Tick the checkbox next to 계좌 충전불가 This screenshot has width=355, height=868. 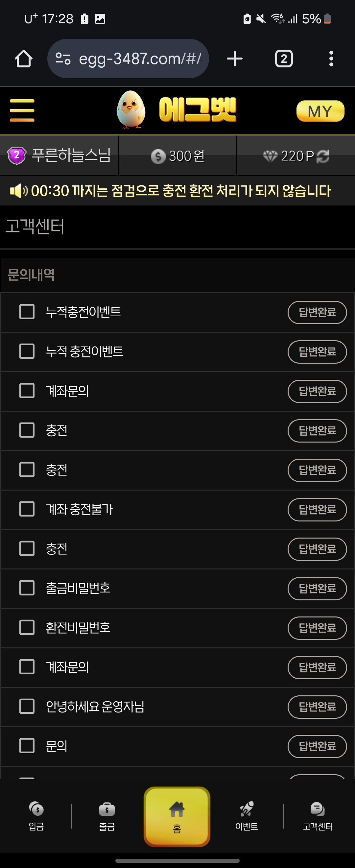[x=27, y=509]
